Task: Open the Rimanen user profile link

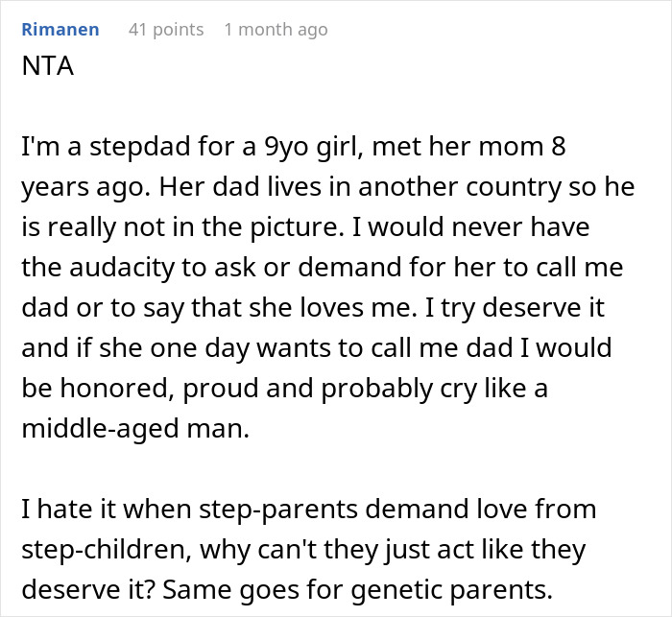Action: tap(60, 30)
